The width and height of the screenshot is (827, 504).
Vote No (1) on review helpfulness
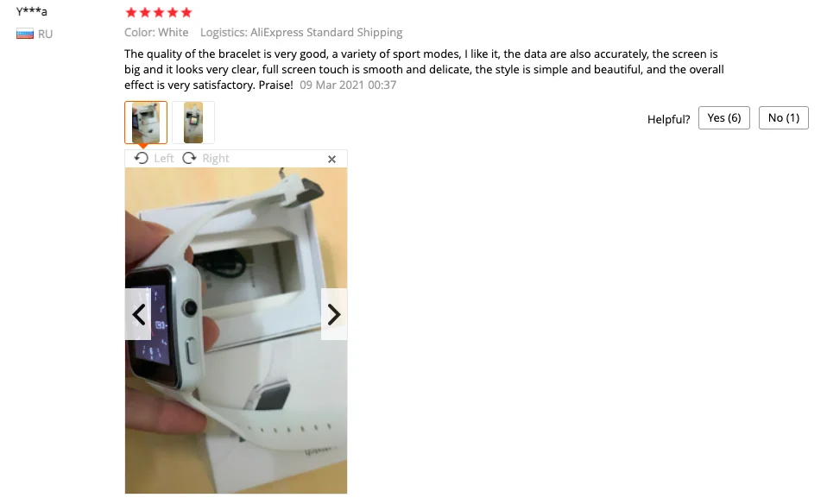point(784,117)
